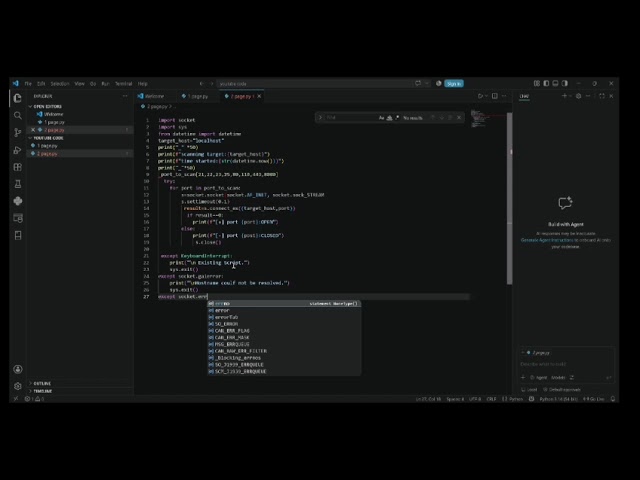
Task: Toggle Use Regular Expression in Find widget
Action: click(397, 118)
